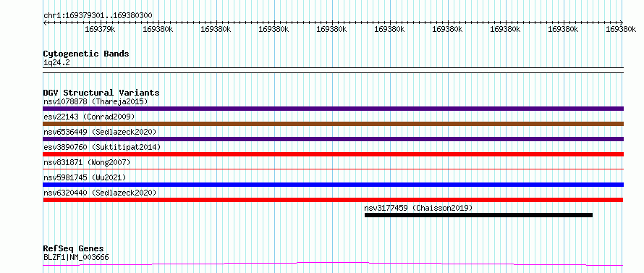Click the Cytogenetic Bands track heading
Image resolution: width=644 pixels, height=273 pixels.
(86, 54)
